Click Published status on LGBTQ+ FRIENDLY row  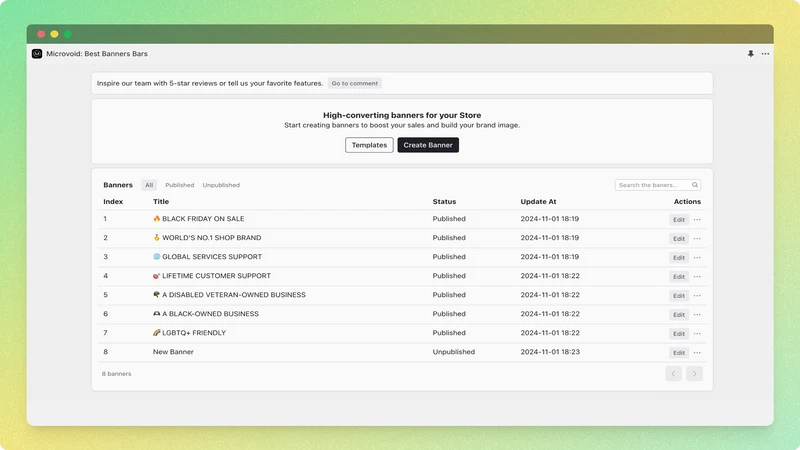point(449,333)
